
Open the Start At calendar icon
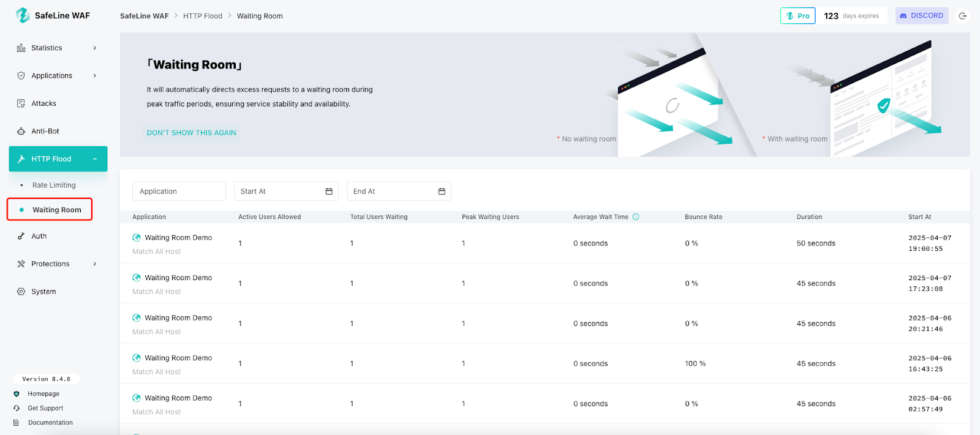tap(329, 191)
